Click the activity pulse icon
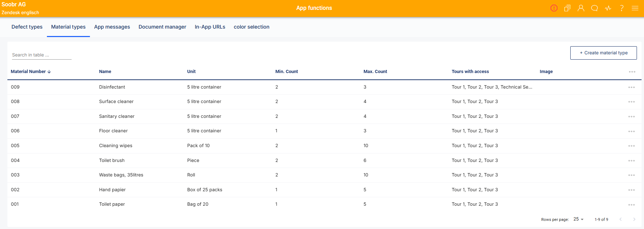644x229 pixels. (x=608, y=8)
